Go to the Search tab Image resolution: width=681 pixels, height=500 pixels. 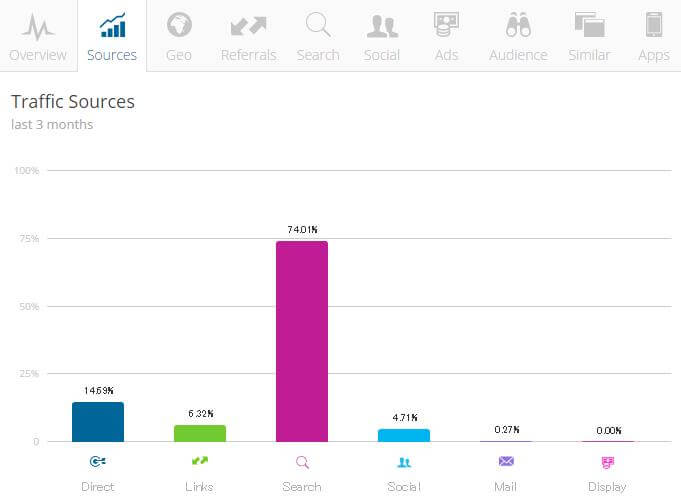point(318,36)
